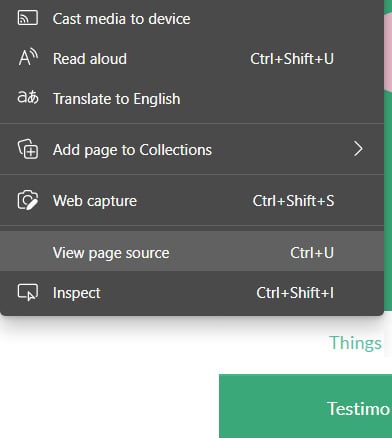Viewport: 392px width, 438px height.
Task: Click the Ctrl+Shift+S shortcut label
Action: [x=293, y=201]
